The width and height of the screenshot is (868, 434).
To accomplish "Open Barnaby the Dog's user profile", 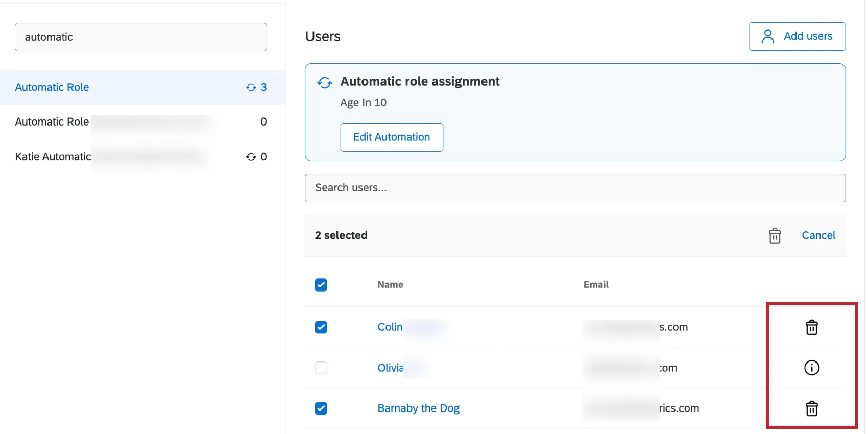I will coord(418,408).
